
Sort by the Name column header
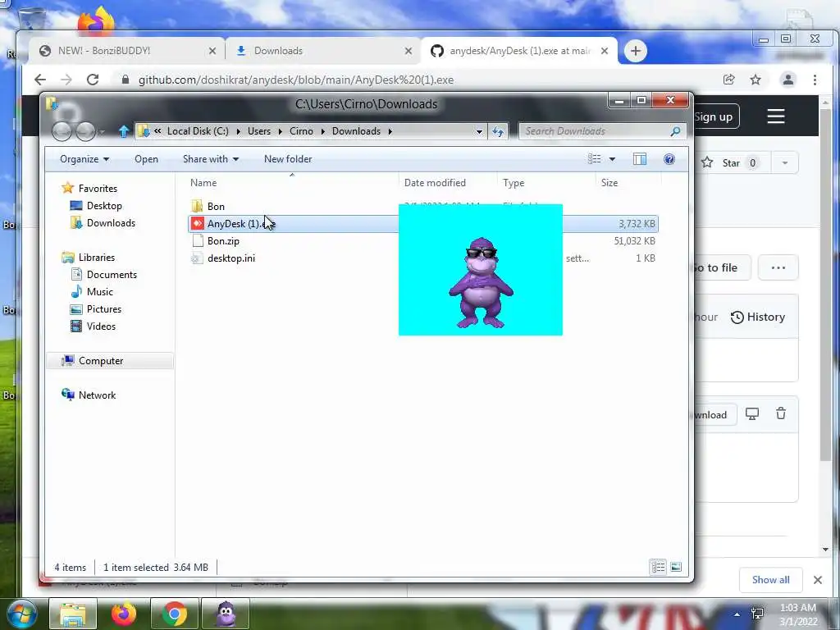(292, 183)
